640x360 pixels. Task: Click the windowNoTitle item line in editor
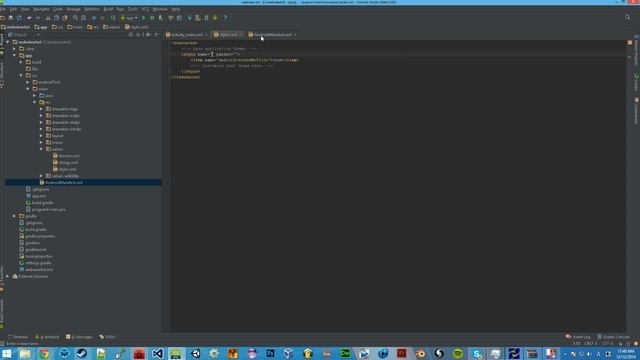click(244, 60)
